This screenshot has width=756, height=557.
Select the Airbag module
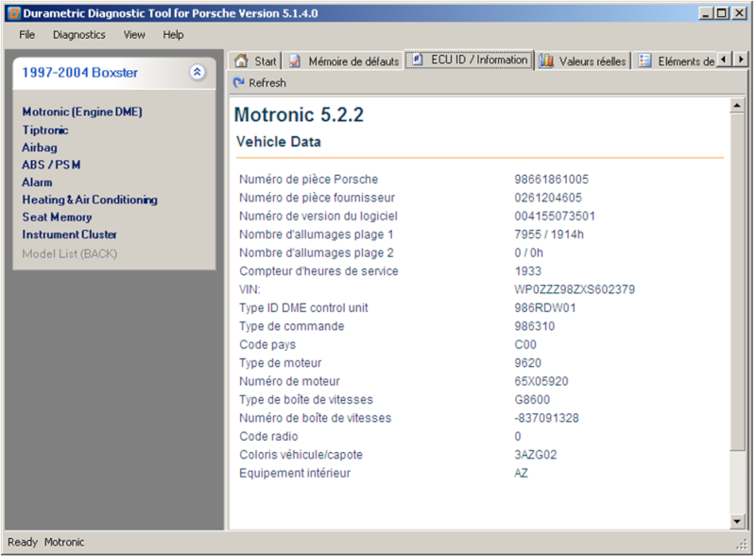40,148
